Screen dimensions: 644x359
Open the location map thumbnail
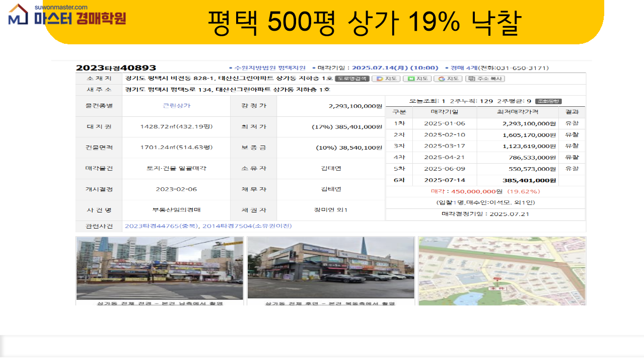pyautogui.click(x=502, y=270)
